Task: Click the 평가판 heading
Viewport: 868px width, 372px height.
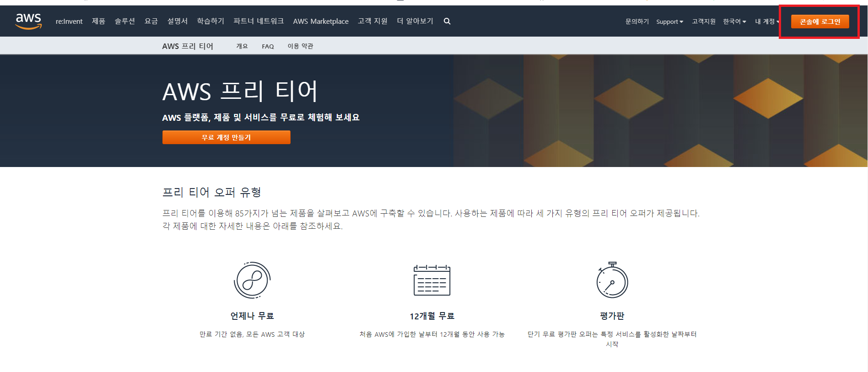Action: (612, 316)
